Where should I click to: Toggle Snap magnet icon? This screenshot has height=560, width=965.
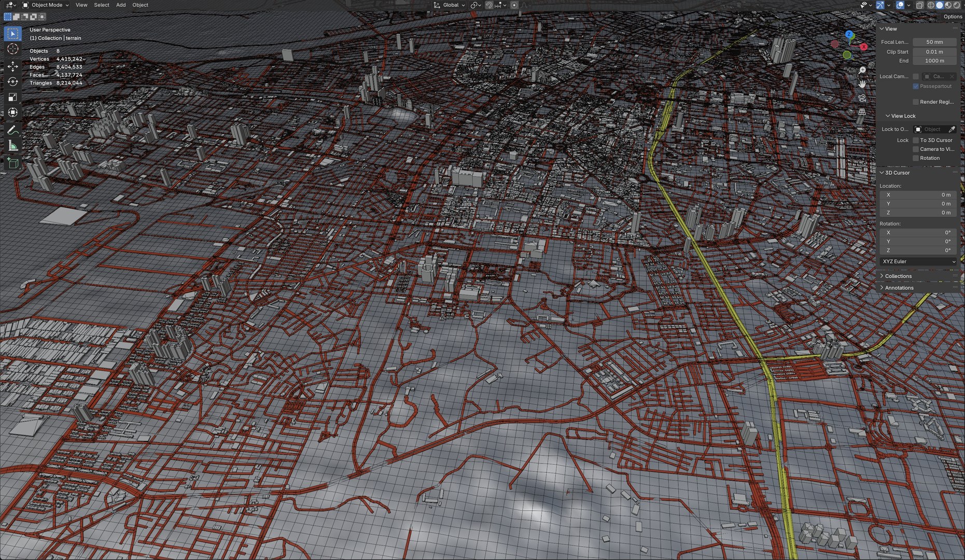point(489,5)
